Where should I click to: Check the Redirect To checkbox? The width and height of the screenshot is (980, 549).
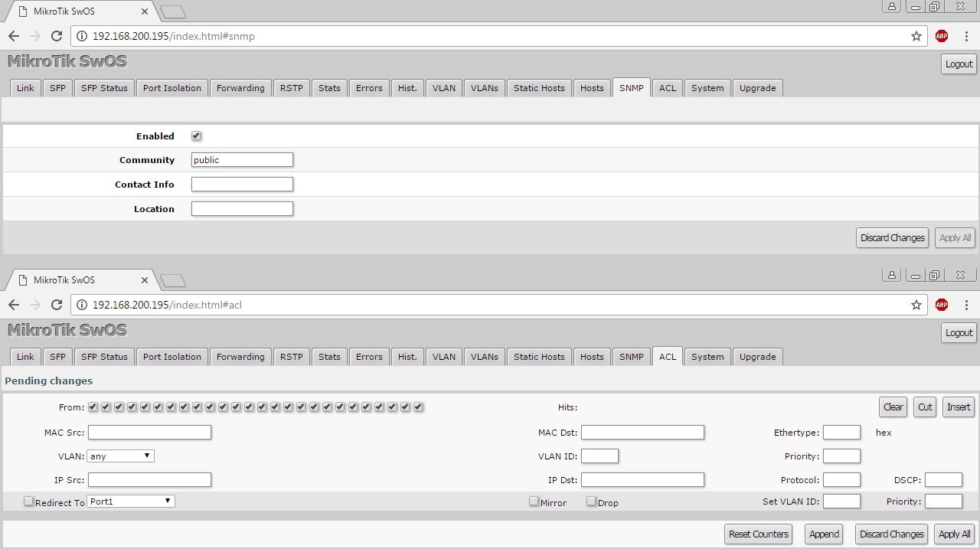coord(28,502)
